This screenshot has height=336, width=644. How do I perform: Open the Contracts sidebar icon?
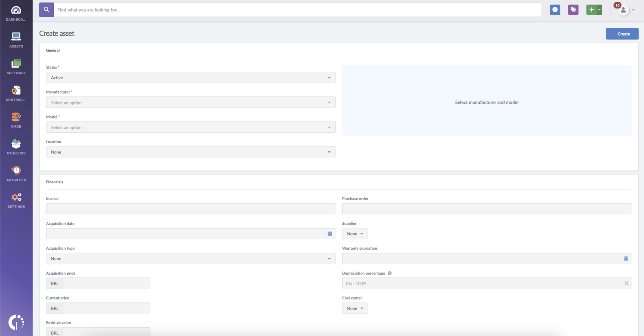coord(16,94)
